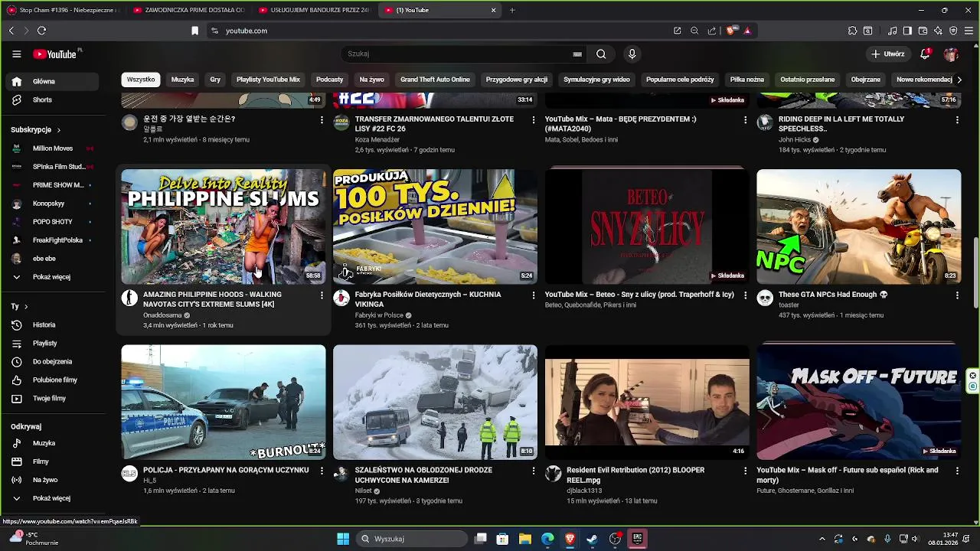
Task: Expand the Subskrypcje section arrow
Action: 58,130
